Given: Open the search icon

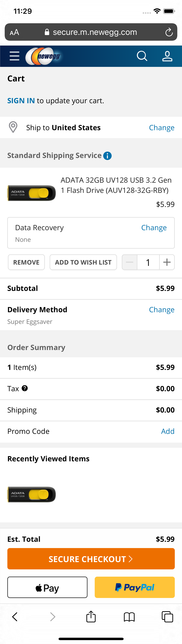Looking at the screenshot, I should 142,56.
